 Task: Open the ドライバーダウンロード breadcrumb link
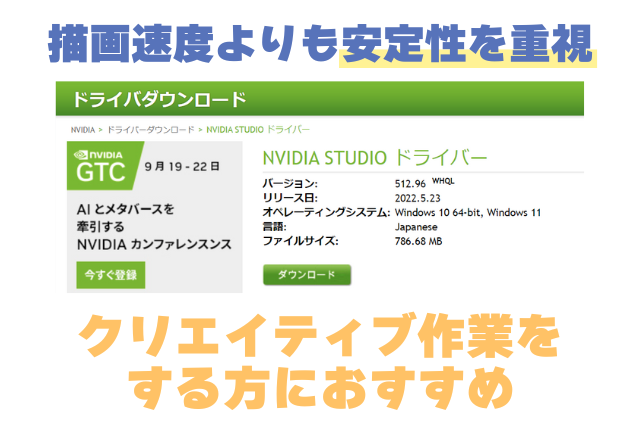point(150,130)
